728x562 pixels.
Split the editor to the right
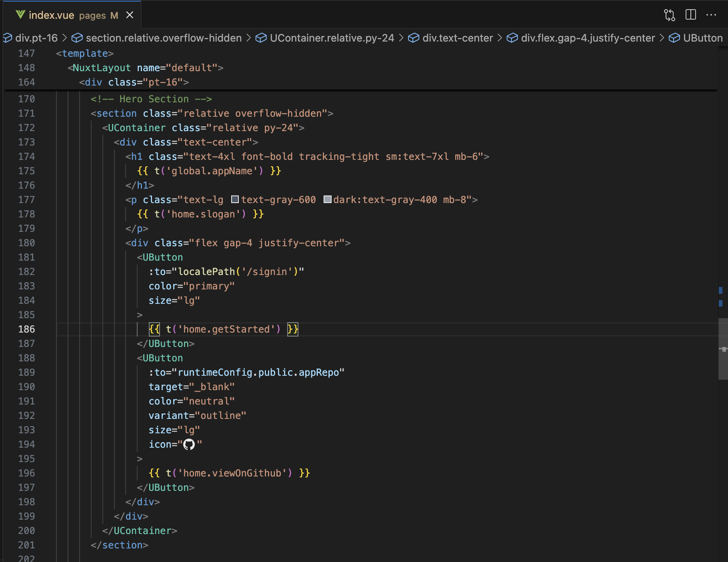click(x=690, y=15)
